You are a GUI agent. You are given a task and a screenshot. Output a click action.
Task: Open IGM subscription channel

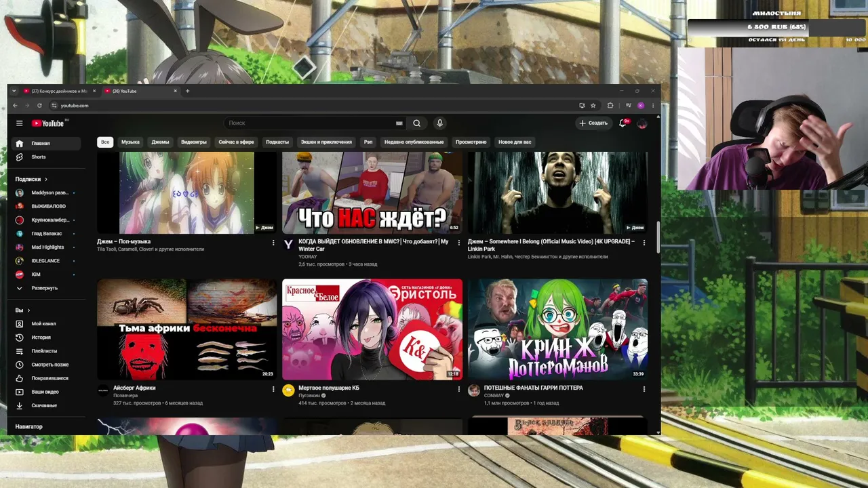tap(46, 274)
